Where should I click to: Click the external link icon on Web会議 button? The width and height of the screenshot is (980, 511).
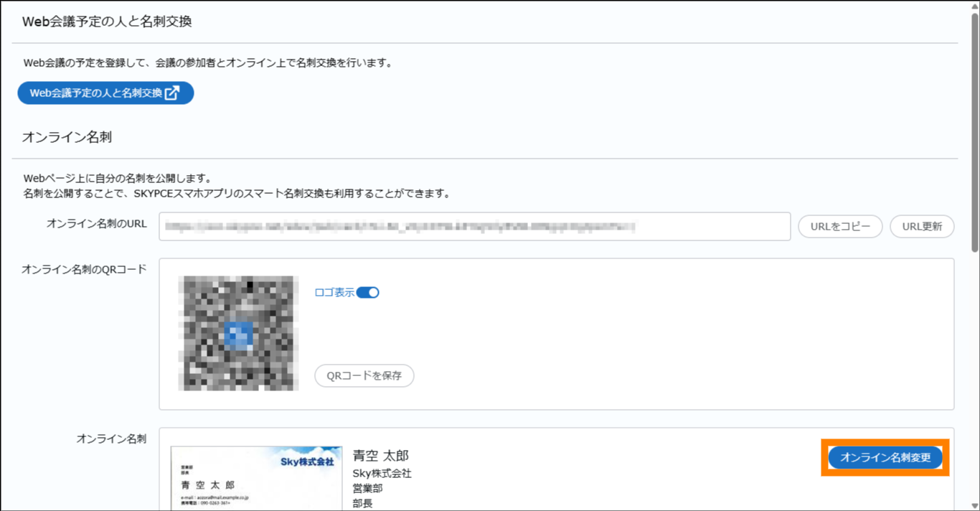172,93
